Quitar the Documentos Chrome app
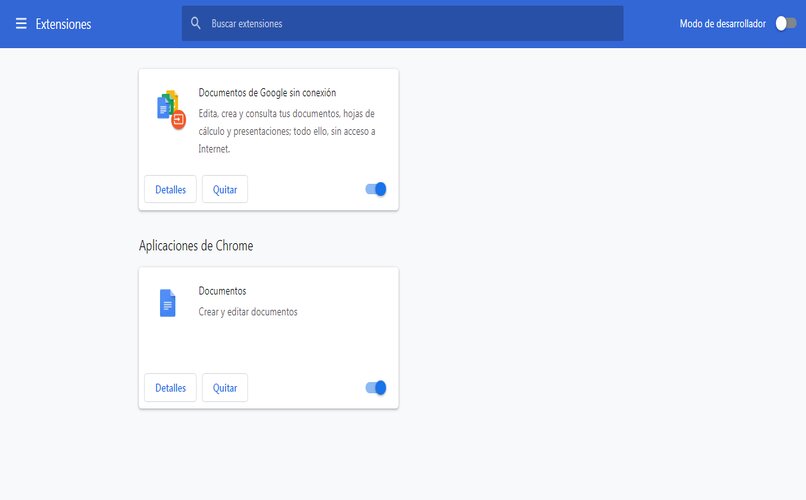Image resolution: width=806 pixels, height=500 pixels. pyautogui.click(x=225, y=387)
